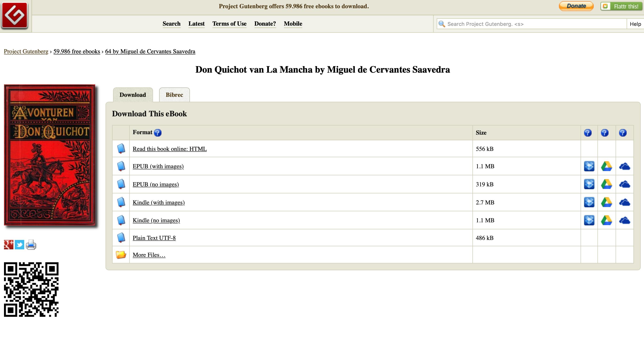
Task: Switch to the Bibrec tab
Action: (x=174, y=95)
